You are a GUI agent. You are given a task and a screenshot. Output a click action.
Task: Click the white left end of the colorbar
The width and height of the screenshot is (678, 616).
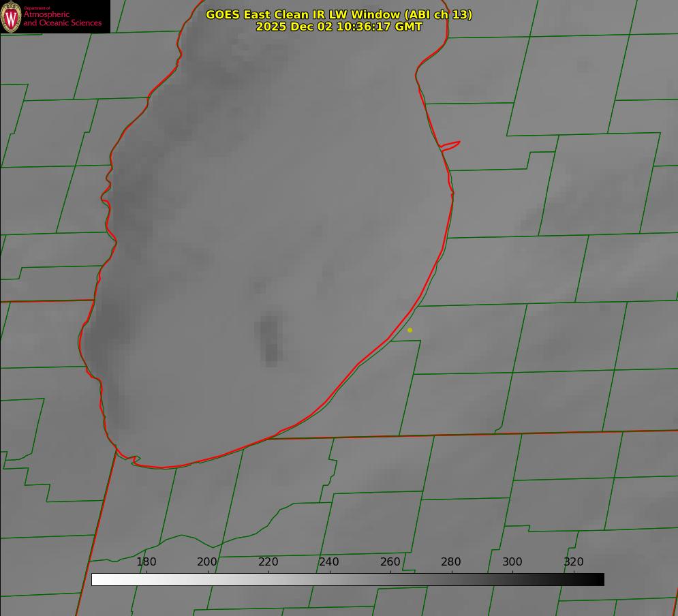(x=97, y=579)
